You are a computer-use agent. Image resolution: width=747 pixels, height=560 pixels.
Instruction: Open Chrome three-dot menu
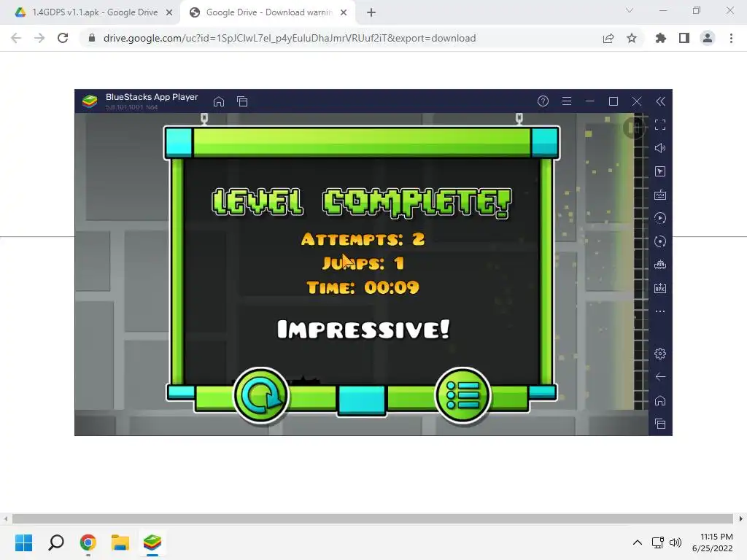[x=731, y=38]
